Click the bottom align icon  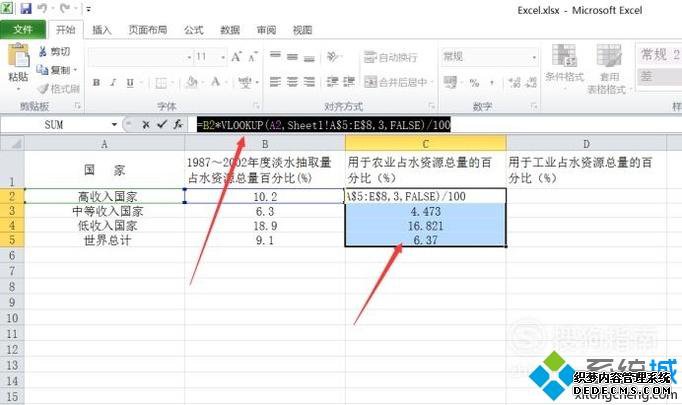tap(309, 57)
